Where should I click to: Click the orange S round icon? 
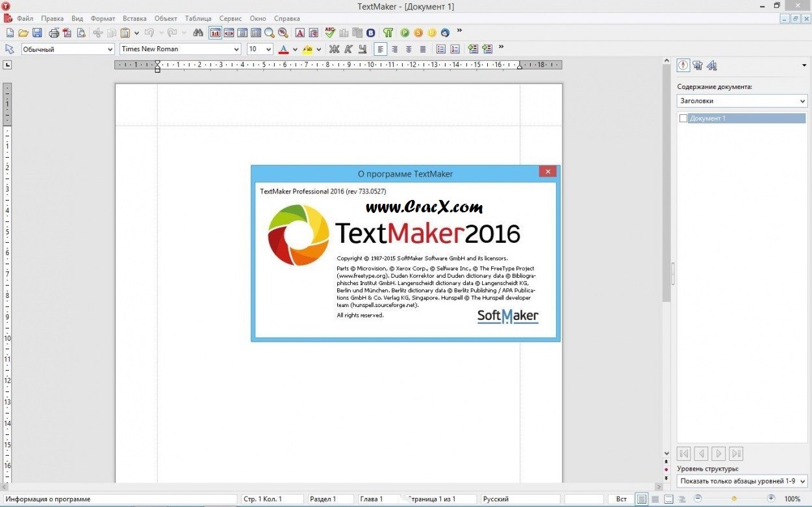[x=418, y=32]
